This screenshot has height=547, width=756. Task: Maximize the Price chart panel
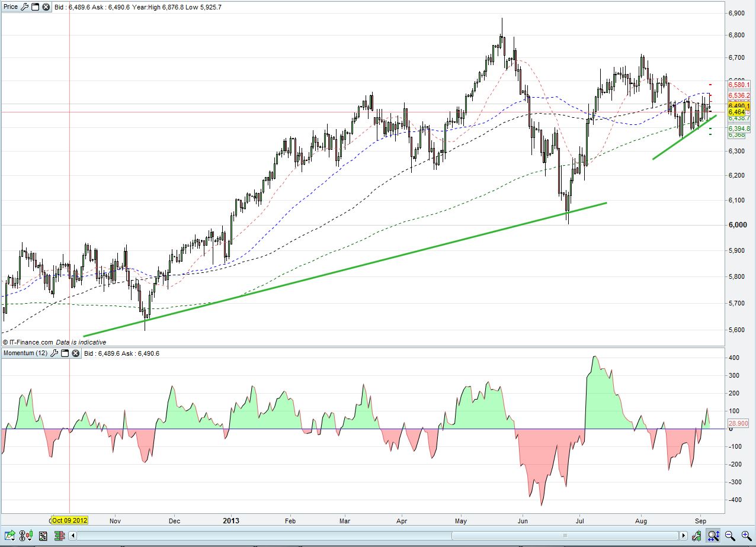click(x=36, y=7)
